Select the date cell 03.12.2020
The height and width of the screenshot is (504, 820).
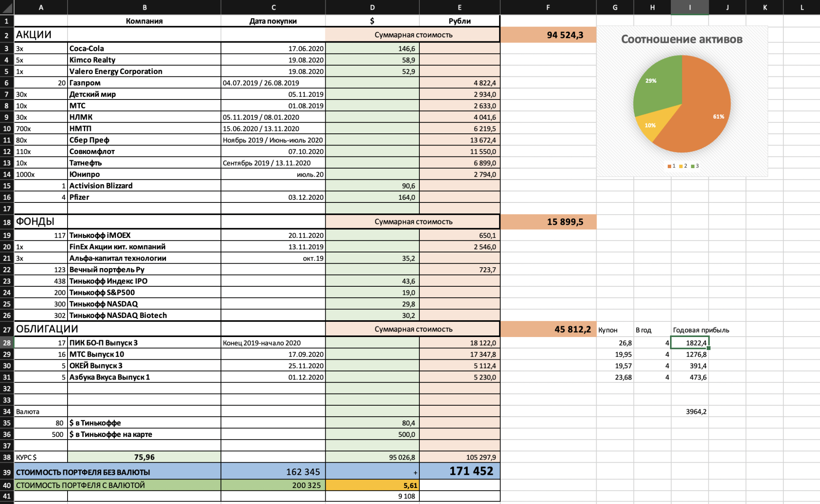pos(273,197)
